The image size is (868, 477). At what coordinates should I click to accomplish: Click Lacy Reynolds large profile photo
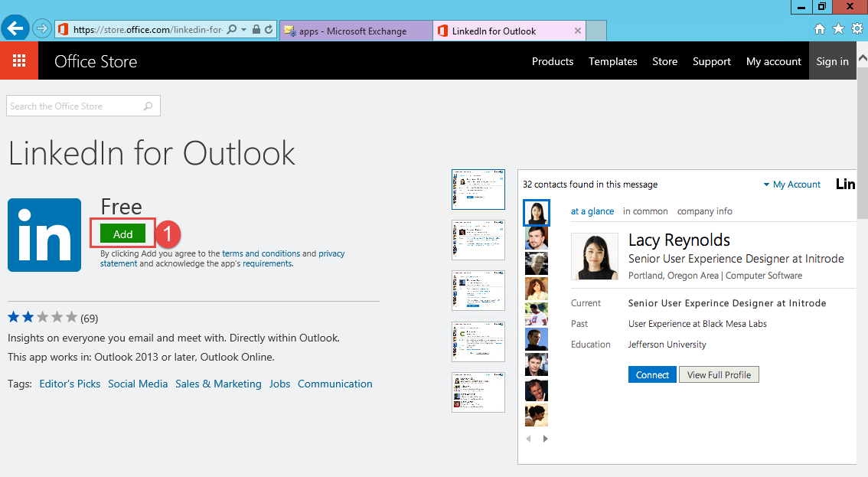(595, 256)
